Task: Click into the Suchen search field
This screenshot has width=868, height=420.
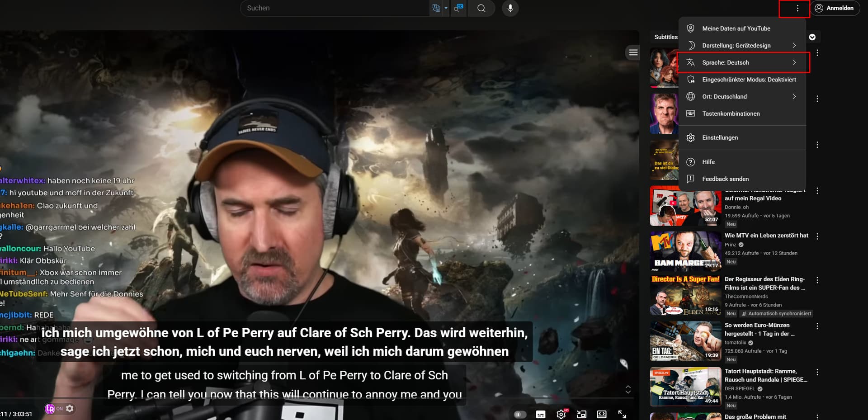Action: (x=335, y=8)
